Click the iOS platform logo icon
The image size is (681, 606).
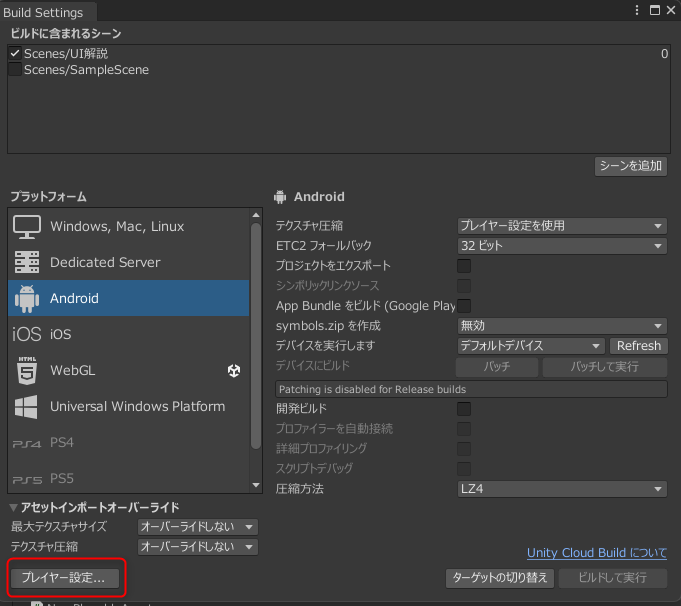click(x=27, y=334)
